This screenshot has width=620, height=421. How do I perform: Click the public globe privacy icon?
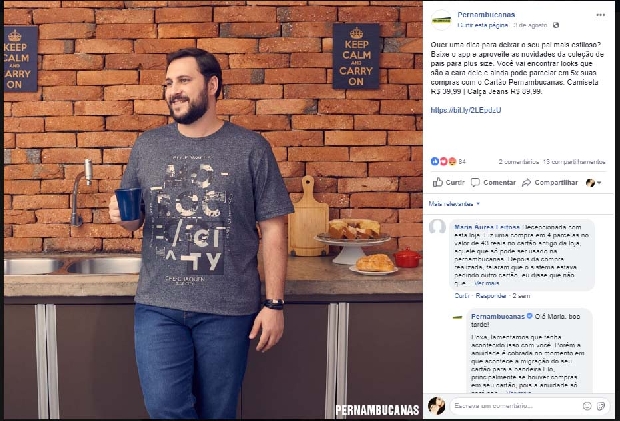pos(556,25)
